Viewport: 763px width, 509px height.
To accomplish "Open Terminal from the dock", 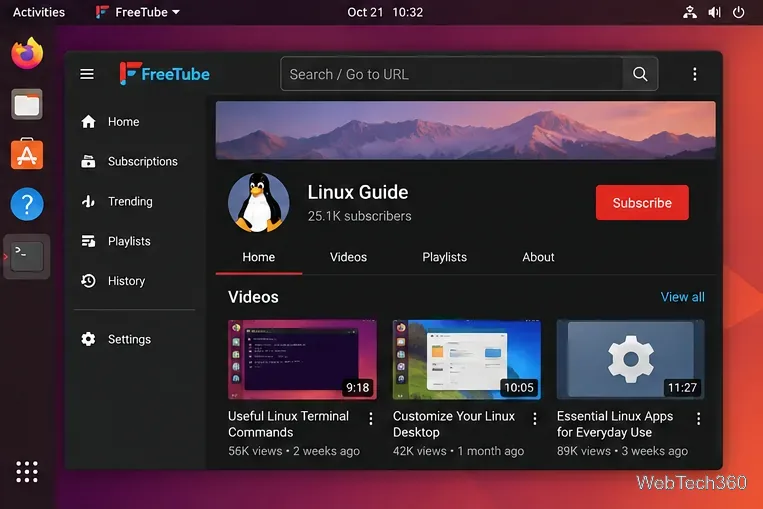I will (x=27, y=256).
